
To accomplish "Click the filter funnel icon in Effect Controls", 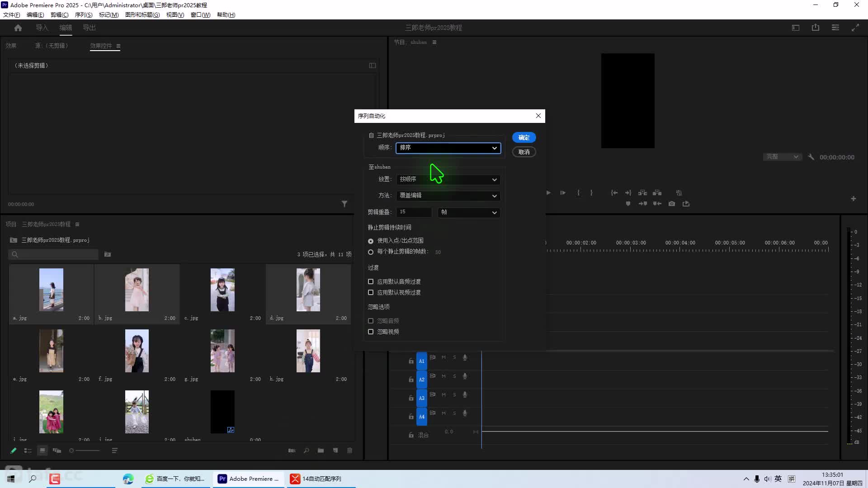I will [x=344, y=204].
